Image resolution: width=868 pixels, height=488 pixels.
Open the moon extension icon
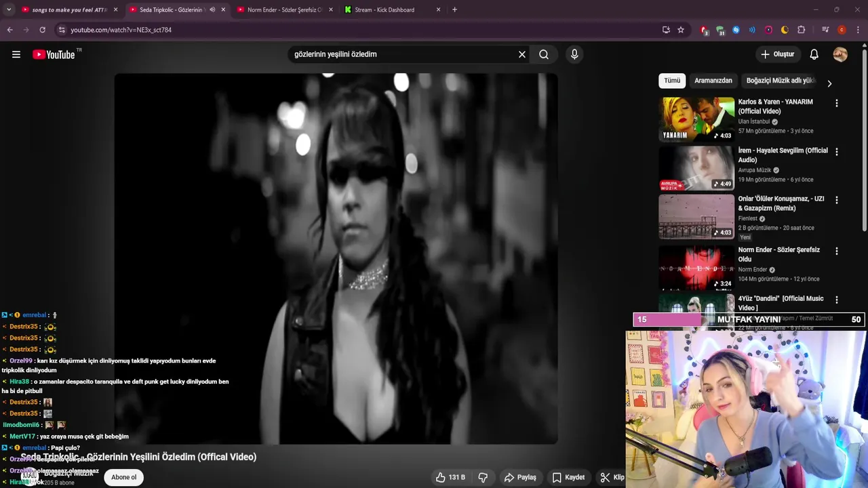[x=785, y=30]
